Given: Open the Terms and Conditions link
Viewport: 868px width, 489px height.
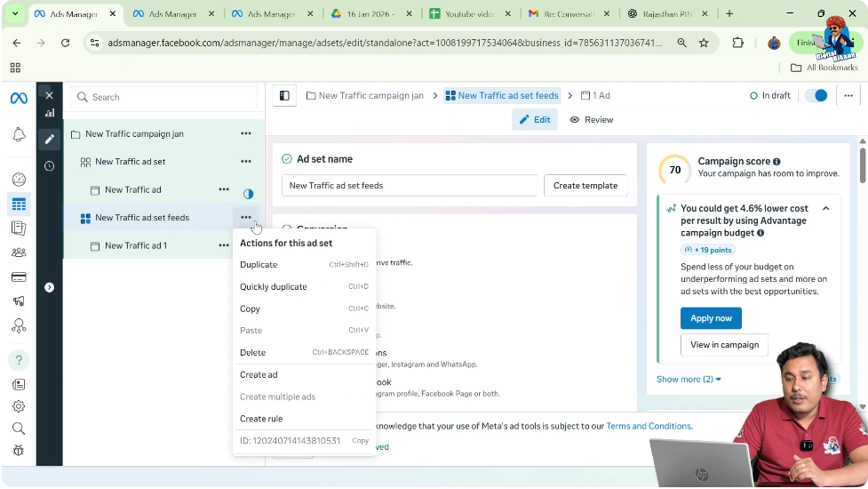Looking at the screenshot, I should pos(649,426).
